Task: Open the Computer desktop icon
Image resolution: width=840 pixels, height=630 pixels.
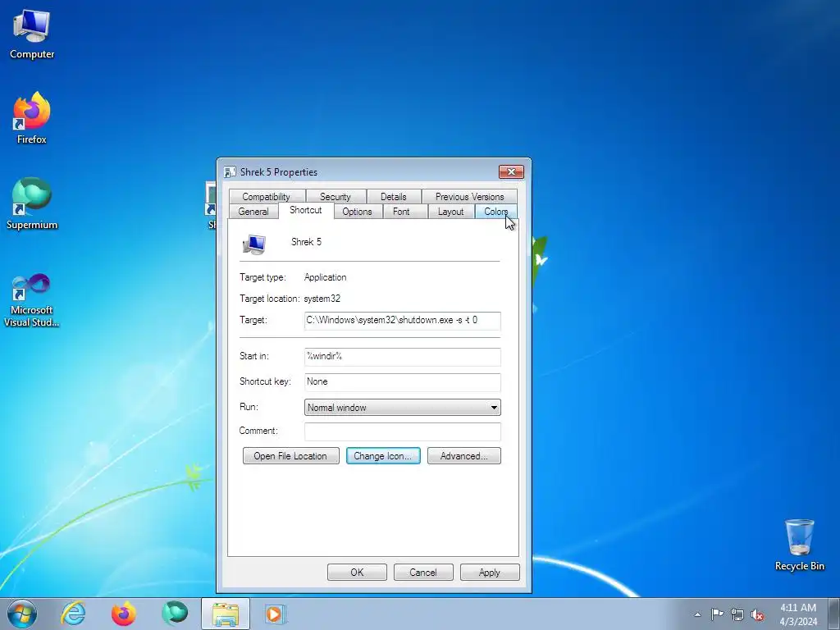Action: point(32,33)
